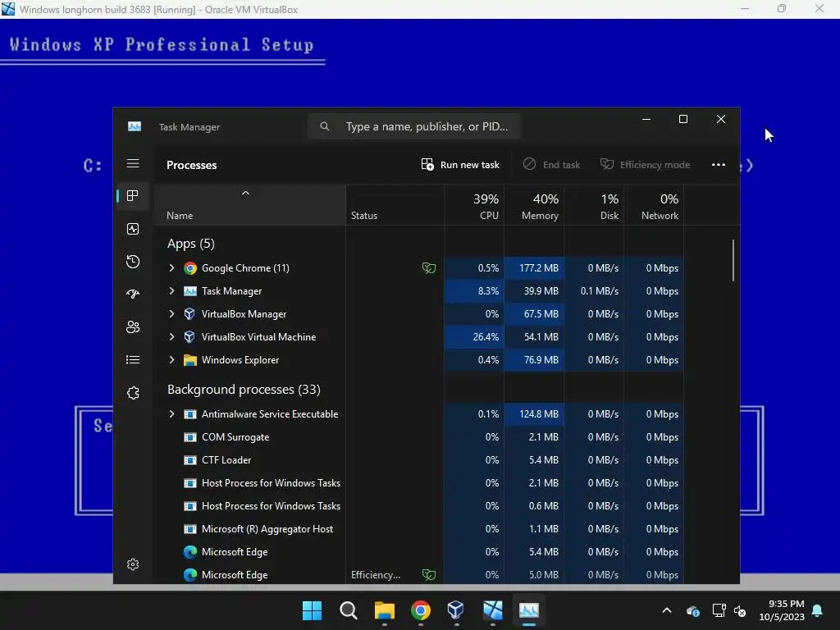Open notification bell in system tray
This screenshot has height=630, width=840.
coord(818,610)
